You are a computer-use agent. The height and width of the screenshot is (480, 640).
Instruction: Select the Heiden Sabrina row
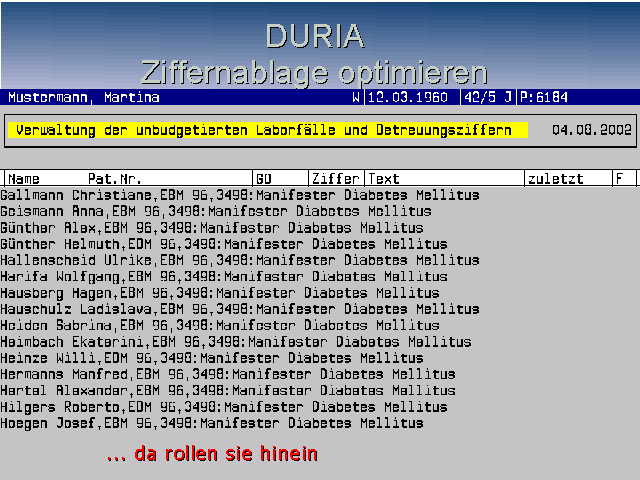(x=220, y=326)
